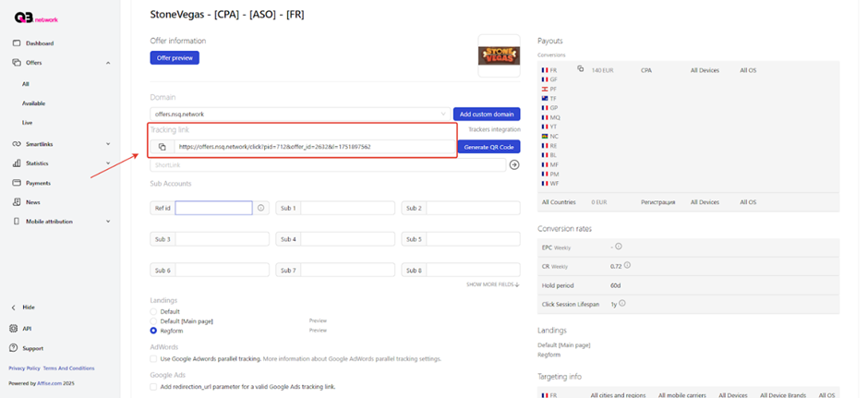Viewport: 868px width, 398px height.
Task: Click the Smartlinks link icon
Action: tap(16, 144)
